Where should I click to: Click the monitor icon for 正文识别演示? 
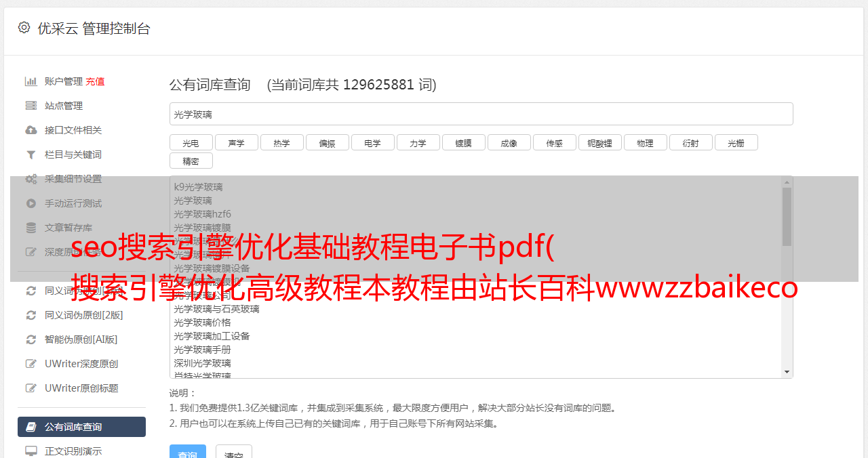(31, 451)
